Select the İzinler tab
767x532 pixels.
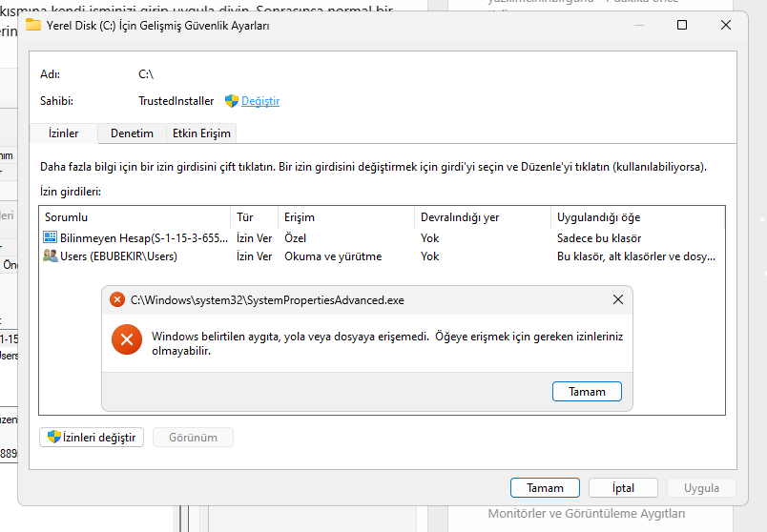[64, 133]
